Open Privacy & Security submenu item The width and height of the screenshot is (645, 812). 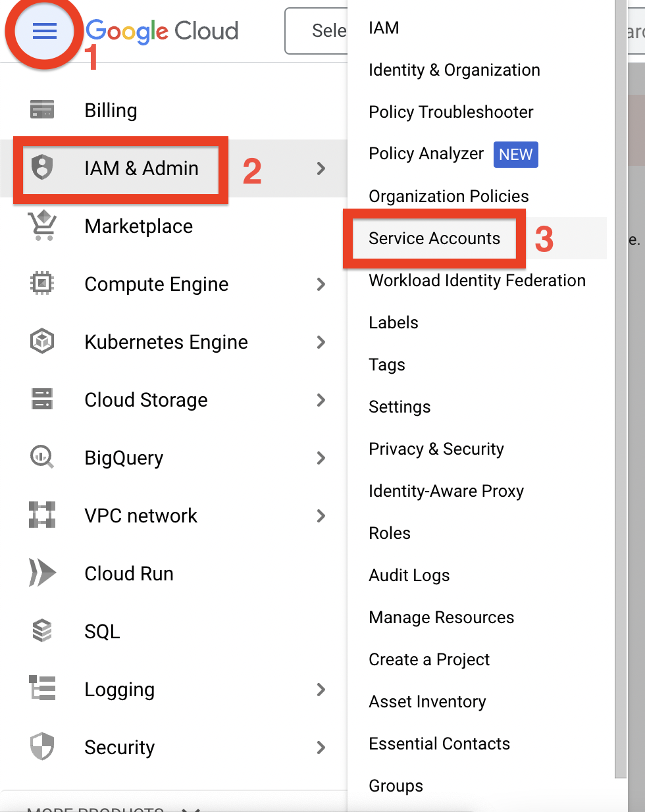point(436,449)
